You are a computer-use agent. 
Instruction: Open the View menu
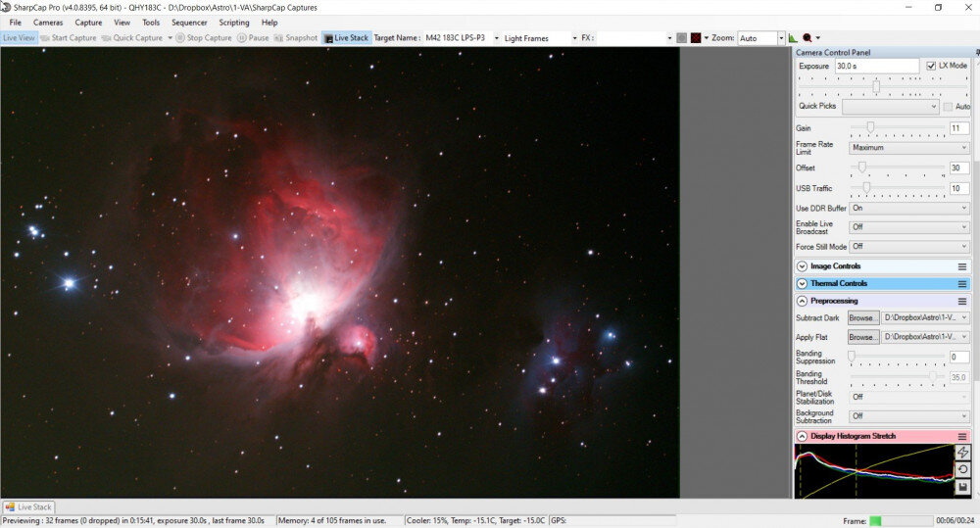[122, 23]
